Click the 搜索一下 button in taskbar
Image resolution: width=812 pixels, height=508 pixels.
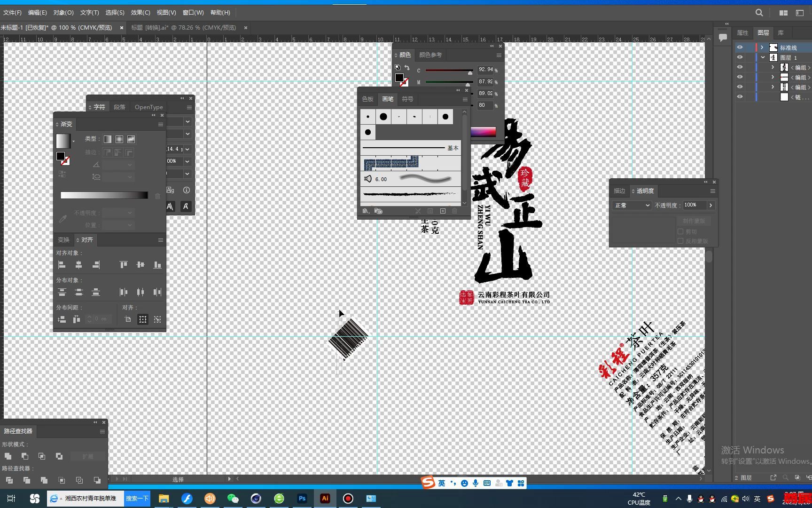tap(137, 499)
